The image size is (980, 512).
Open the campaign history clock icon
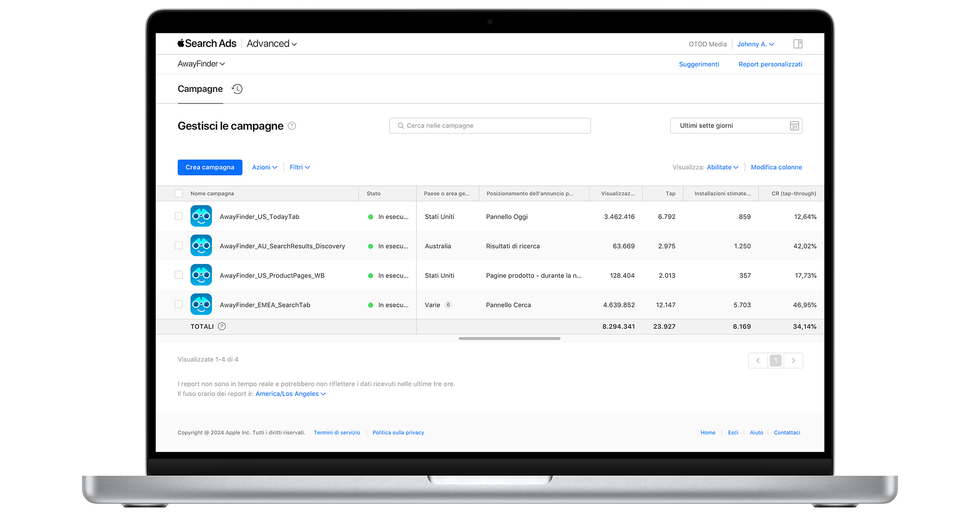[237, 89]
